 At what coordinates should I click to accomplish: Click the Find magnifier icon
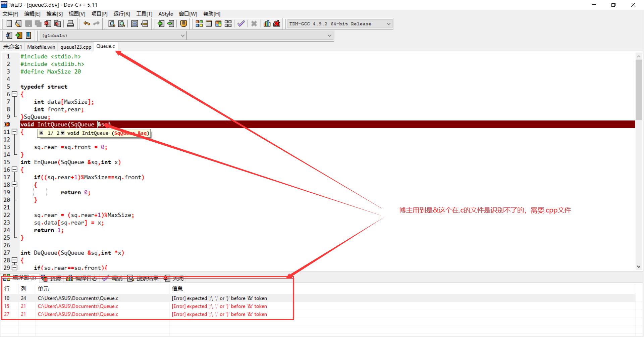pos(112,23)
